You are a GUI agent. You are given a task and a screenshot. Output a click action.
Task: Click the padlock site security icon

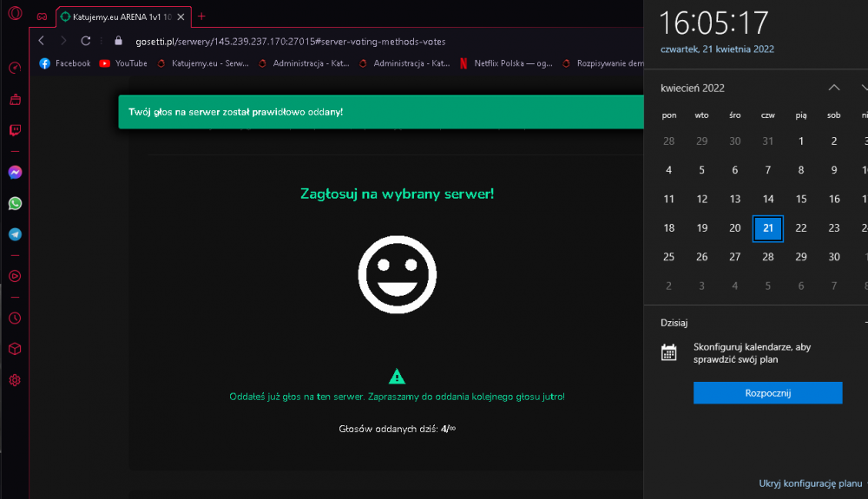118,41
